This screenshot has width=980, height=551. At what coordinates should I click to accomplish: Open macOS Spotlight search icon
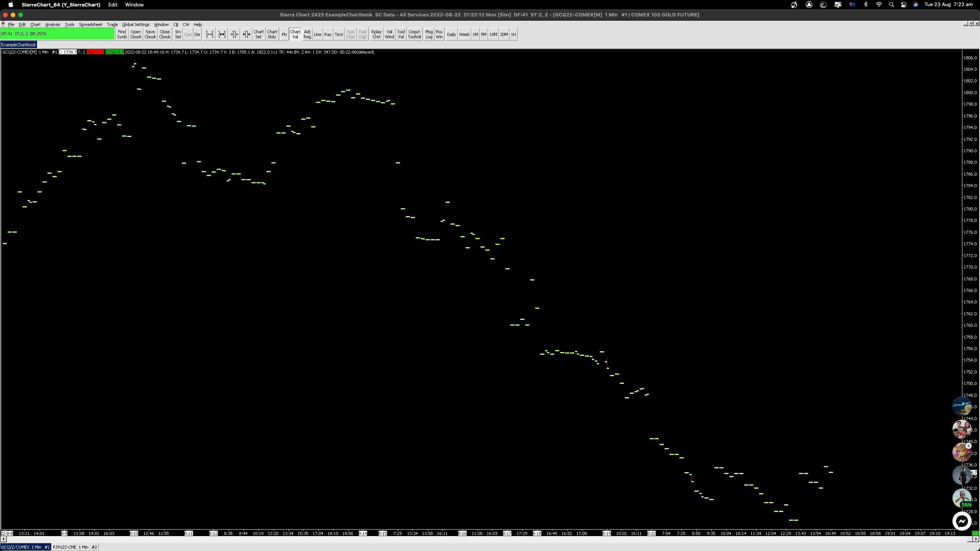[892, 5]
